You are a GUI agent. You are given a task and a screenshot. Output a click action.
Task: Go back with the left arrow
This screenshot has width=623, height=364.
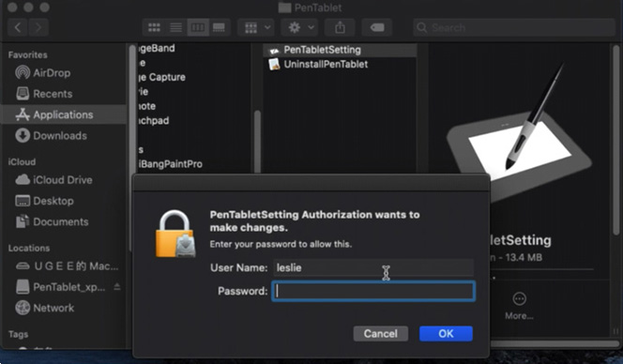18,27
